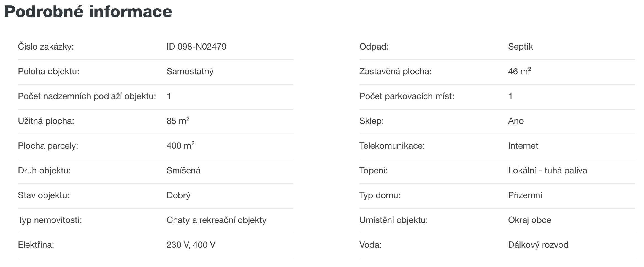This screenshot has height=267, width=644.
Task: Click the Číslo zakázky label
Action: pos(46,47)
